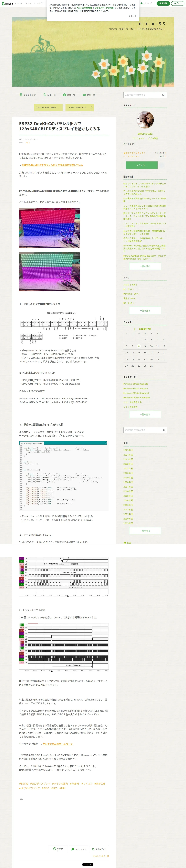The width and height of the screenshot is (186, 868).
Task: Go to next article ESP32-DevKitCで
Action: (x=80, y=107)
